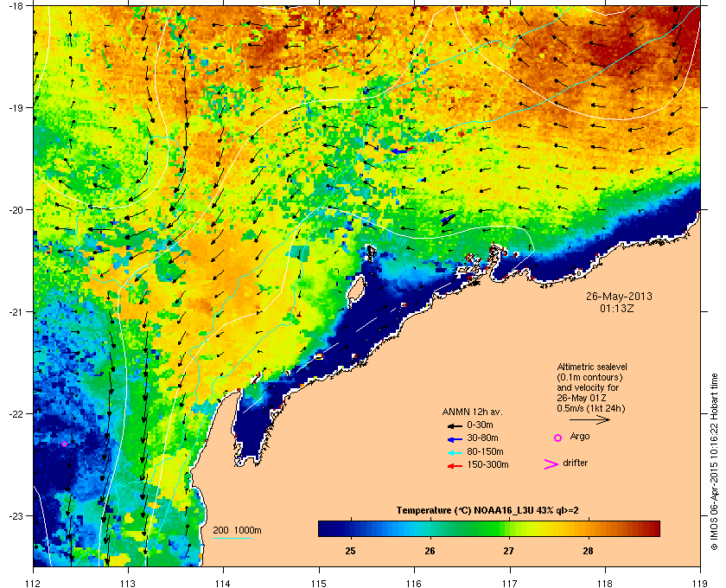Screen dimensions: 726x588
Task: Click the '200 1000m' isobath label
Action: [x=237, y=531]
